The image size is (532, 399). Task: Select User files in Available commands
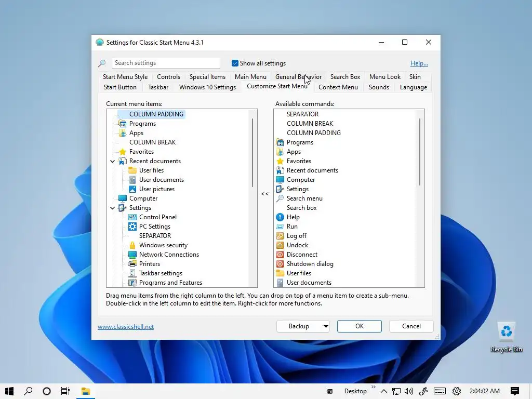299,273
